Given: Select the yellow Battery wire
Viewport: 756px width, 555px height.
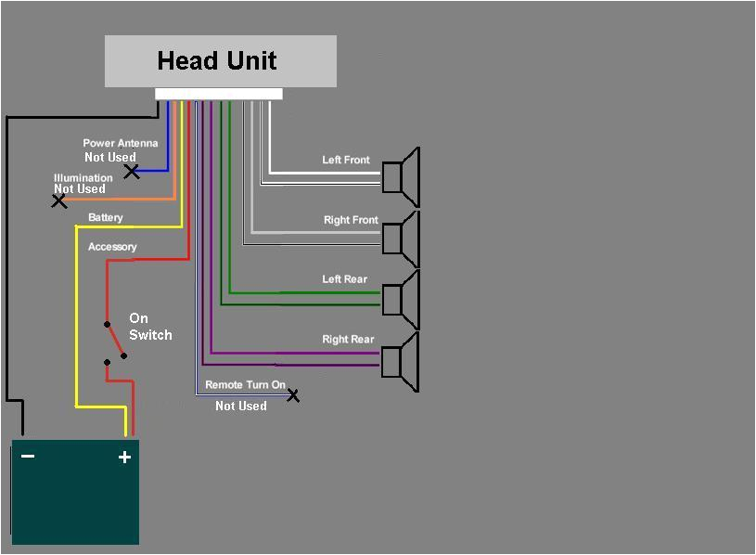Looking at the screenshot, I should click(x=77, y=325).
